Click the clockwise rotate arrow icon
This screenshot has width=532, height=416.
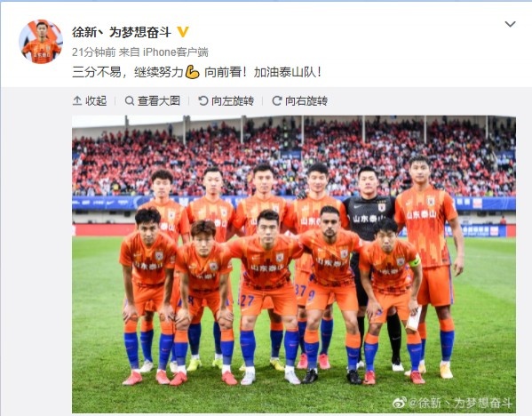[277, 100]
